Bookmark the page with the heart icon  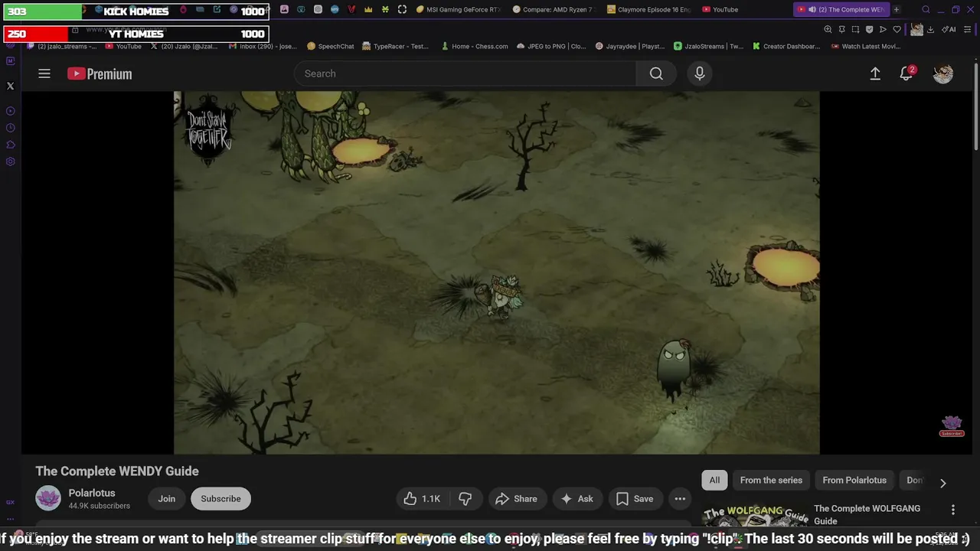click(x=897, y=30)
